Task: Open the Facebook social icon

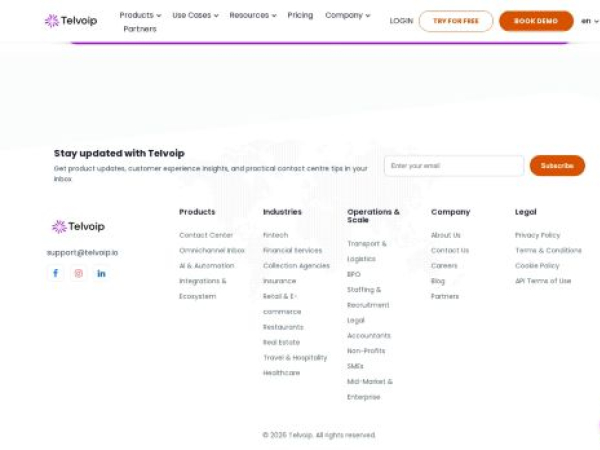Action: 55,273
